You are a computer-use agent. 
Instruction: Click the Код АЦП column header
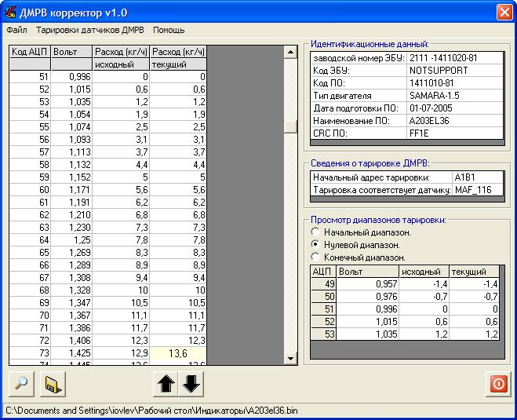tap(30, 52)
